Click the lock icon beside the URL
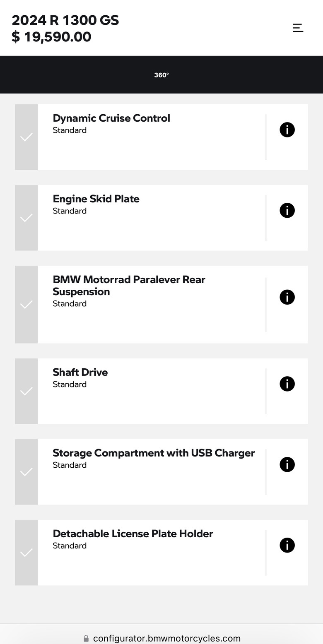The image size is (323, 644). 86,638
